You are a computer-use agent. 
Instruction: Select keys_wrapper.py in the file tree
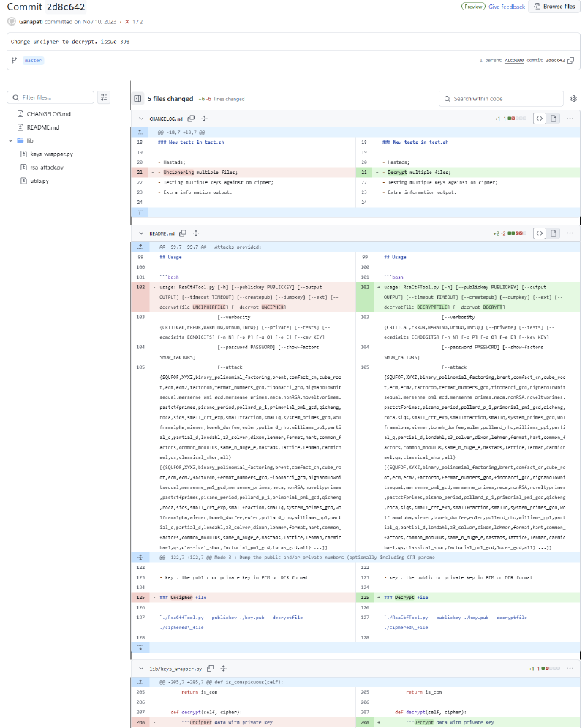[x=51, y=154]
